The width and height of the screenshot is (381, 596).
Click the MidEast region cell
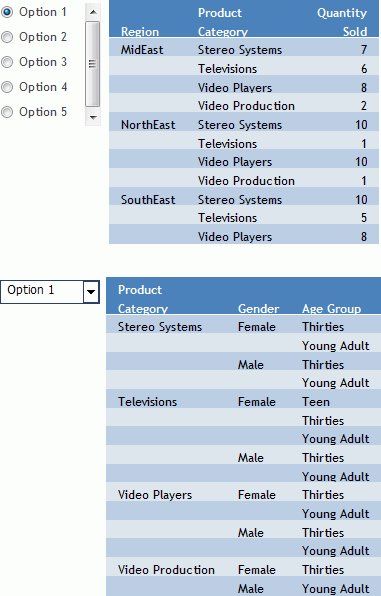pyautogui.click(x=142, y=50)
